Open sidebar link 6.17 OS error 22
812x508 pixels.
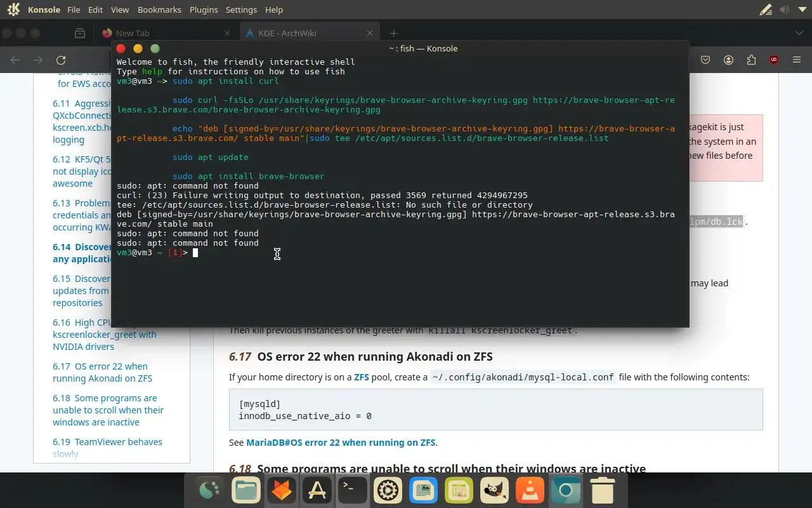click(102, 372)
